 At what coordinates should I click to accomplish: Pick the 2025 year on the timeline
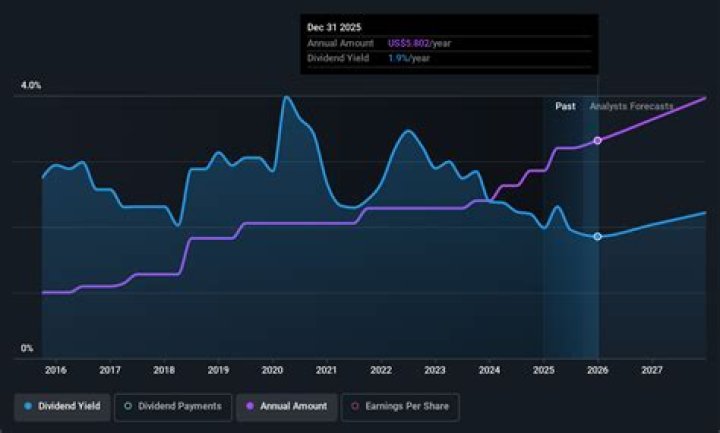544,370
